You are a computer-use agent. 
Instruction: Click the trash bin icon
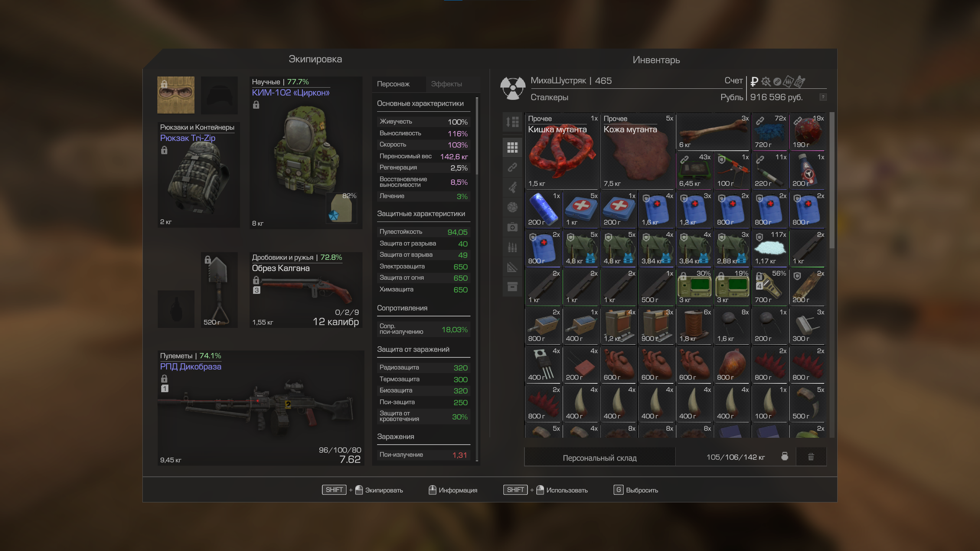(811, 457)
